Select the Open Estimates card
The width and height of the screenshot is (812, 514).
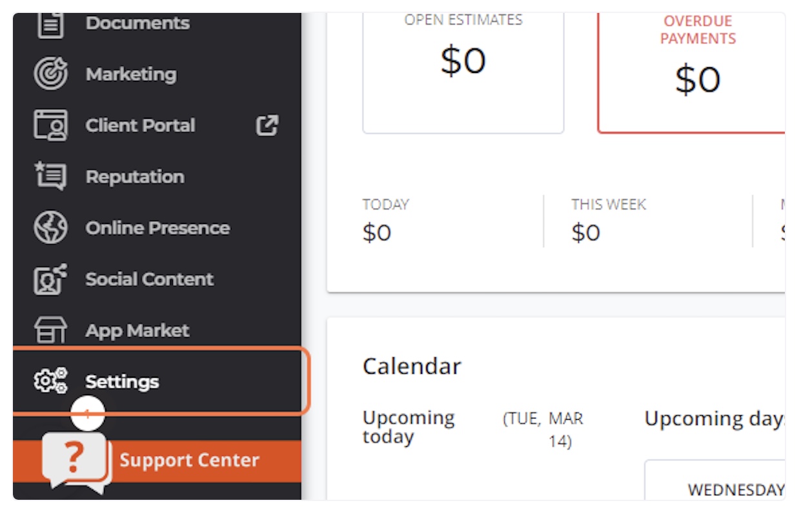pos(463,71)
